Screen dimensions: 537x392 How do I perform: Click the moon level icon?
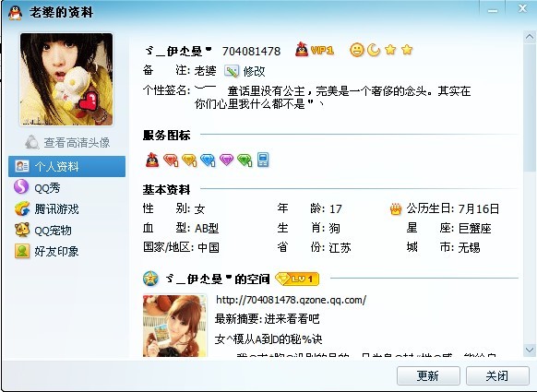coord(374,50)
